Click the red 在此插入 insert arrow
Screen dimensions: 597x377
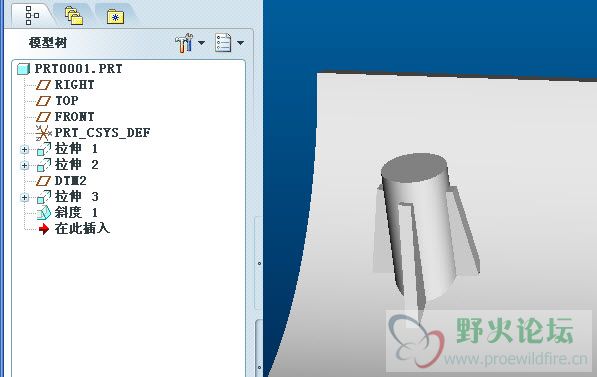coord(44,229)
